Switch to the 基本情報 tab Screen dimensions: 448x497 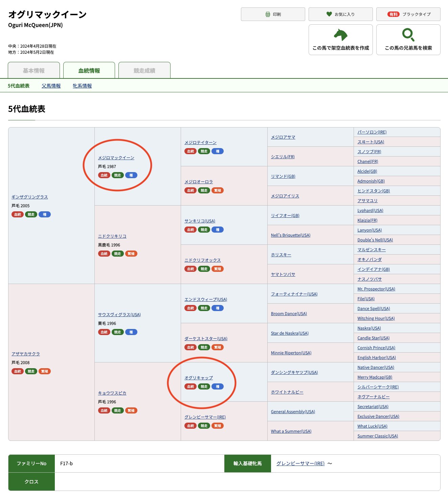tap(34, 70)
